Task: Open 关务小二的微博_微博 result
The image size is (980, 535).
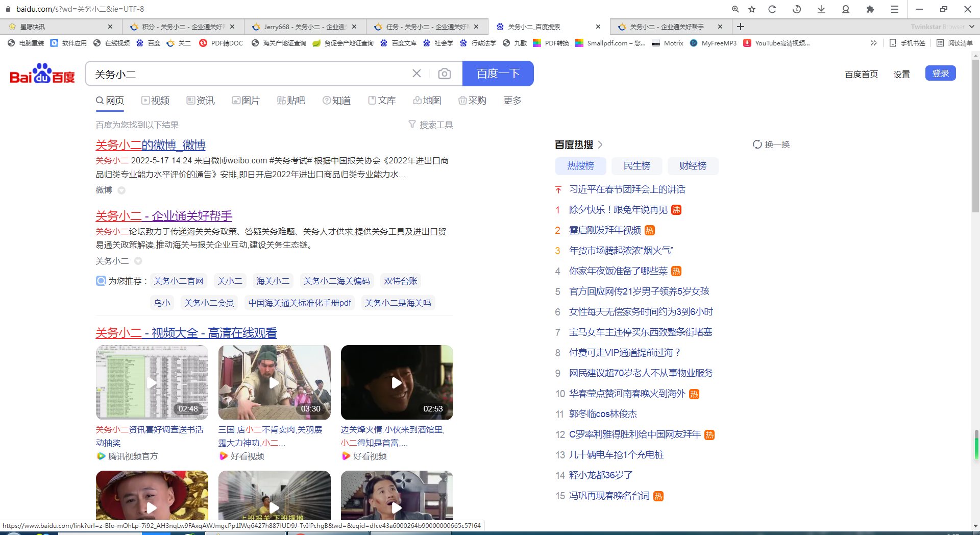Action: tap(151, 145)
